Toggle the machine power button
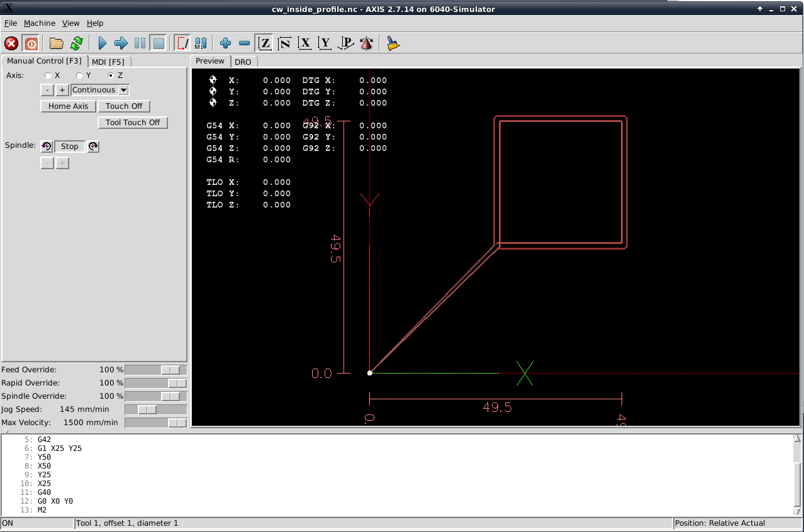Viewport: 804px width, 532px height. [x=31, y=43]
